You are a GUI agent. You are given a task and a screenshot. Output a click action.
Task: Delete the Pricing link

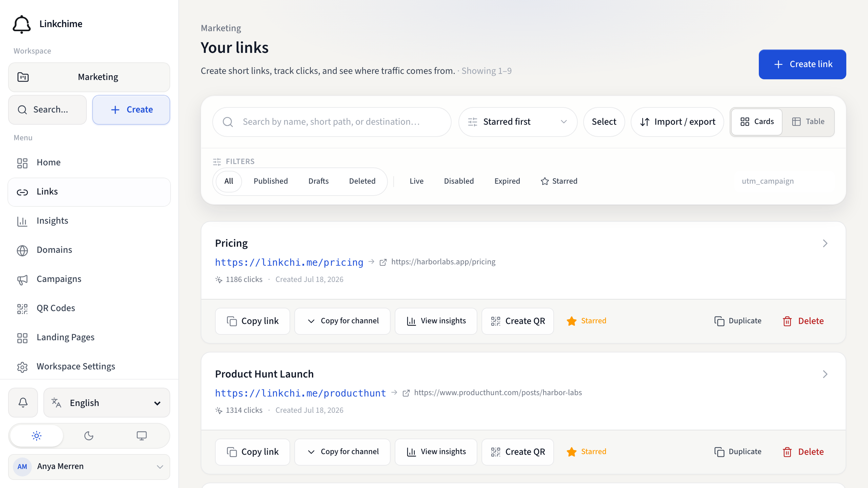coord(803,321)
